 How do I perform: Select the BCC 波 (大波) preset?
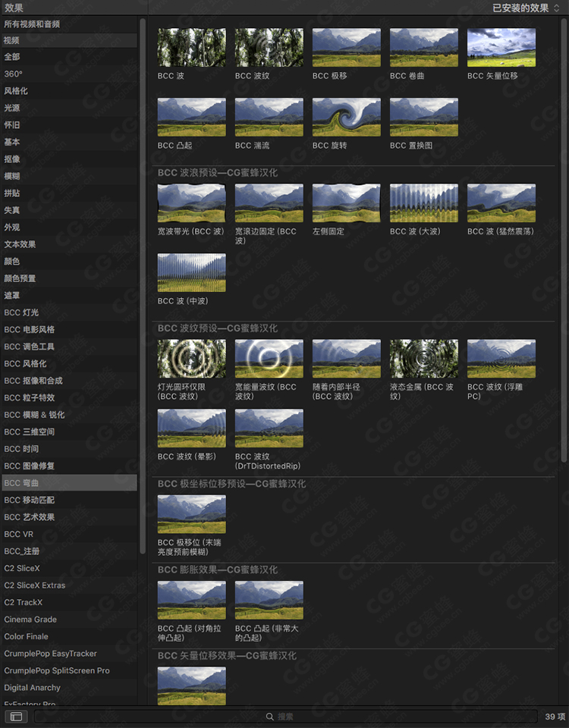point(424,203)
